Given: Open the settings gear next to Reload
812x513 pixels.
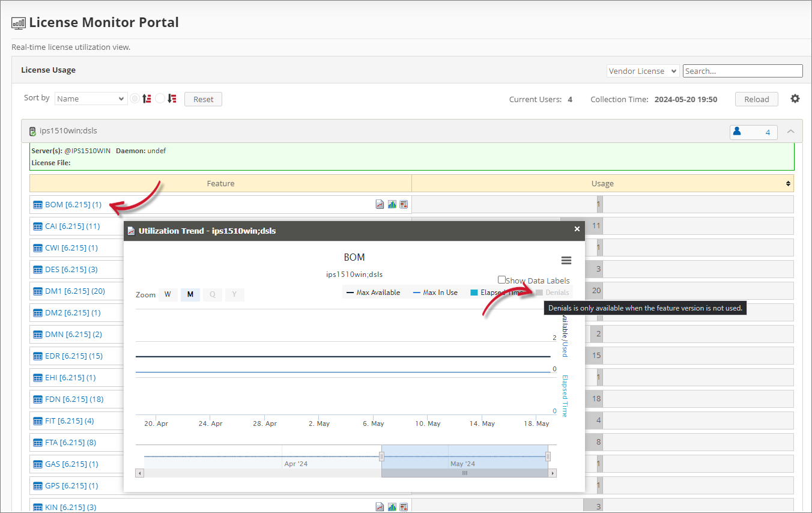Looking at the screenshot, I should (x=795, y=99).
